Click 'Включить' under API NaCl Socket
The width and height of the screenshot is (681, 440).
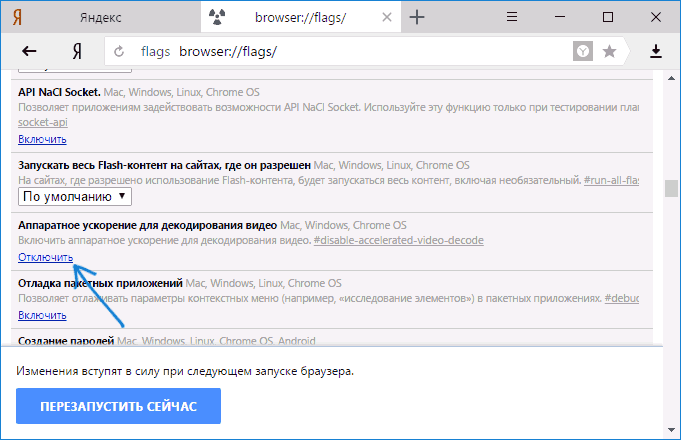[42, 139]
